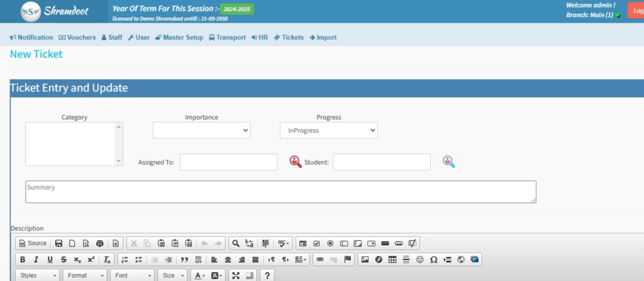Open the font Size dropdown

point(173,276)
